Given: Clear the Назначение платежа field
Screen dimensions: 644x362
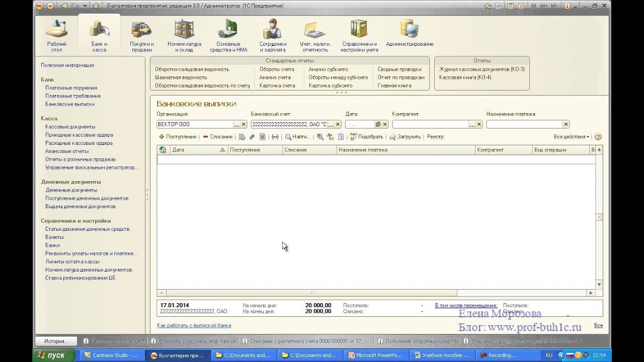Looking at the screenshot, I should pyautogui.click(x=566, y=124).
